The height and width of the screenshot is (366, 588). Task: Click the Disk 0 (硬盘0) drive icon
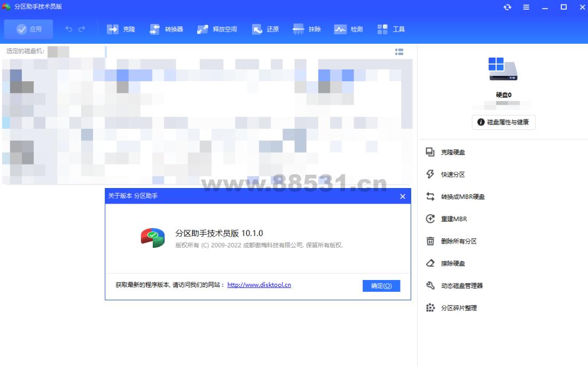click(x=503, y=69)
